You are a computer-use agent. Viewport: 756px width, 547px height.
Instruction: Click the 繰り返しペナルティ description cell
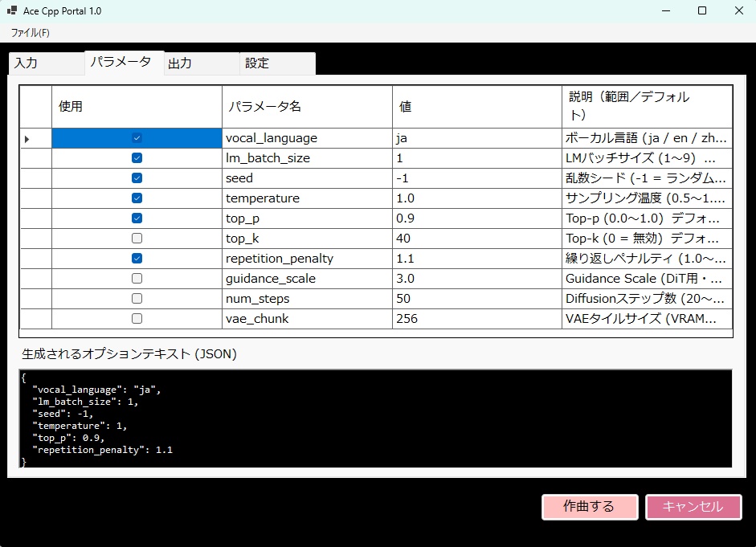(x=647, y=259)
